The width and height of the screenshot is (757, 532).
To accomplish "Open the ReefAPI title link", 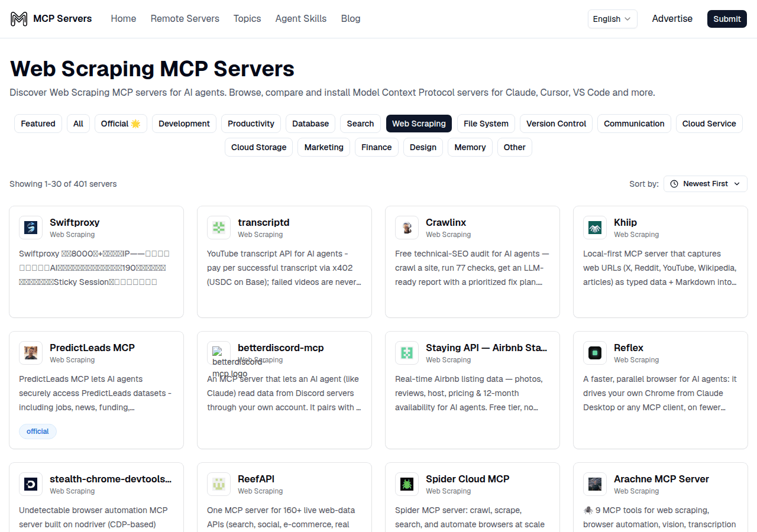I will [256, 479].
